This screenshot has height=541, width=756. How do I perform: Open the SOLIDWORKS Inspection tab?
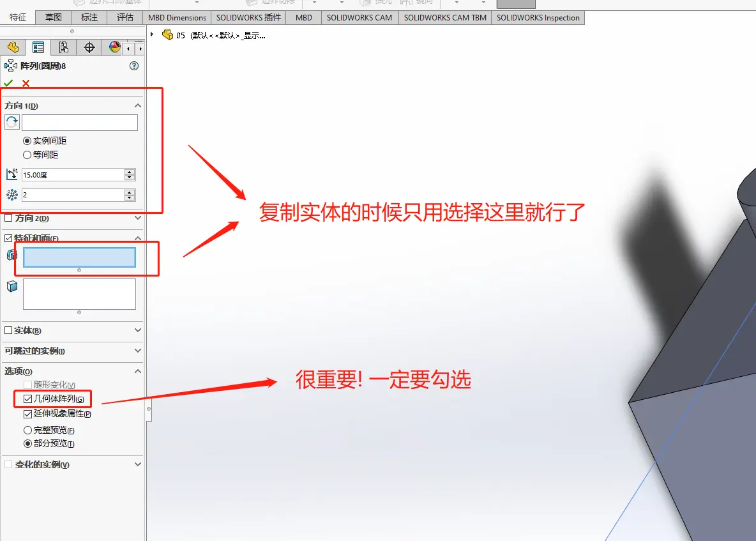[x=538, y=18]
